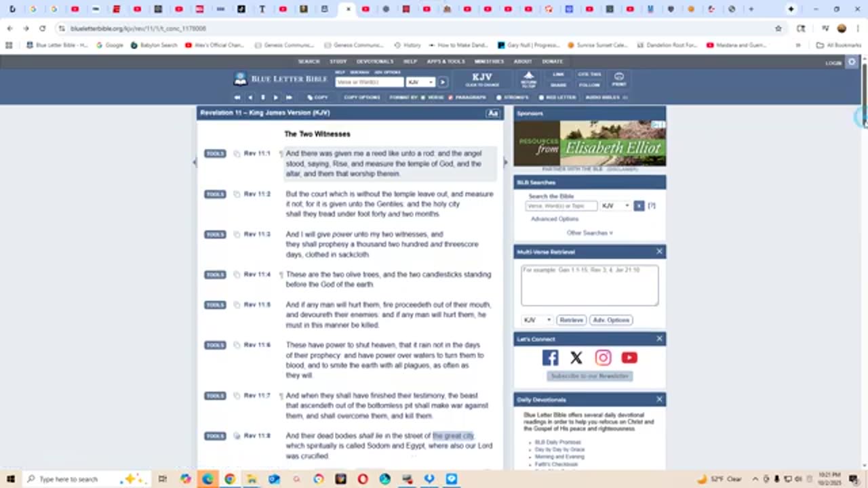
Task: Go to the previous chapter using the double-left arrow
Action: (237, 98)
